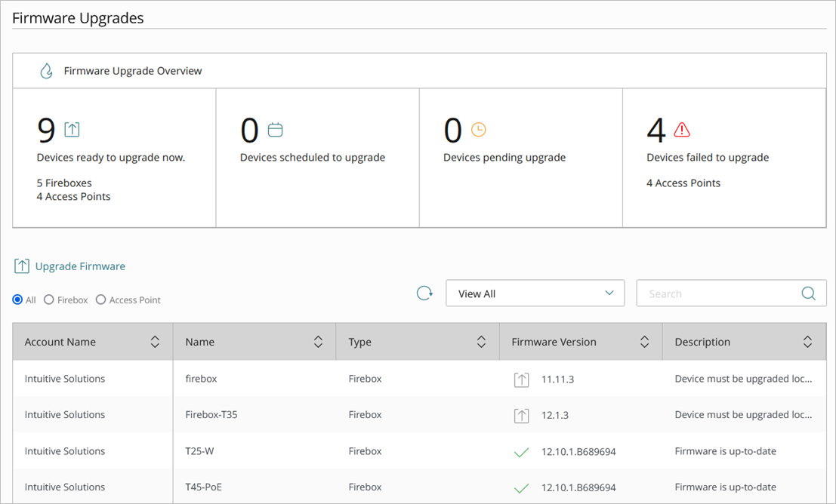The width and height of the screenshot is (836, 504).
Task: Select the Access Point radio button
Action: pos(101,300)
